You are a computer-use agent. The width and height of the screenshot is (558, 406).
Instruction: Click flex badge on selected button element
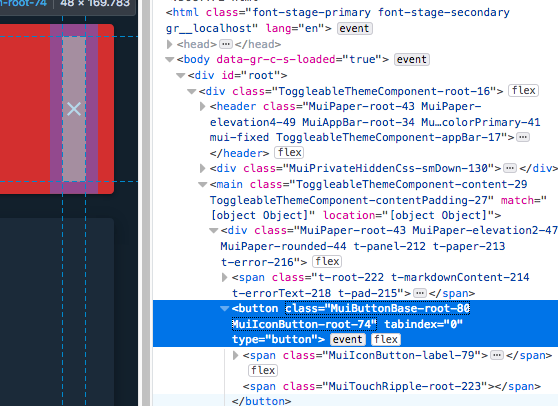click(x=386, y=339)
